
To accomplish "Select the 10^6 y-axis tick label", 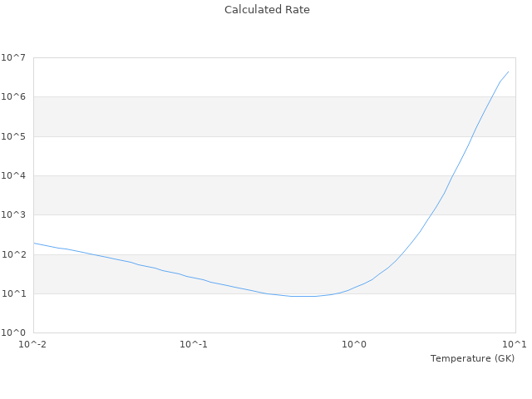I will pos(13,97).
